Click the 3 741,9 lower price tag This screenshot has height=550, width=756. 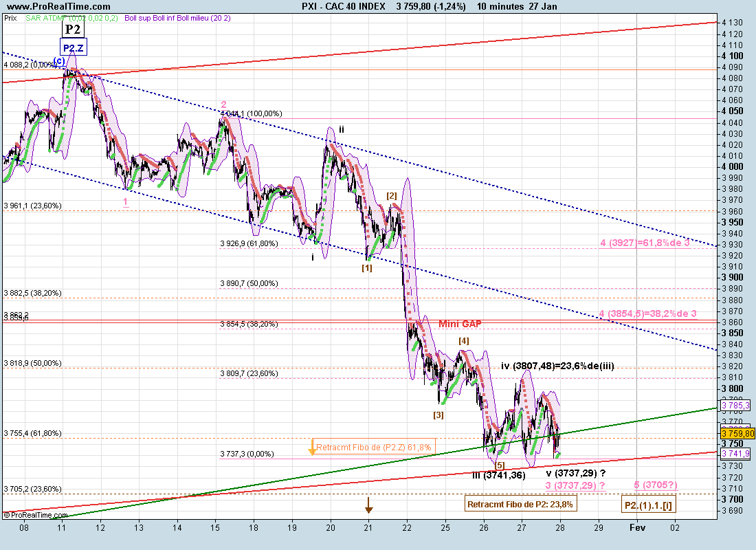point(736,454)
